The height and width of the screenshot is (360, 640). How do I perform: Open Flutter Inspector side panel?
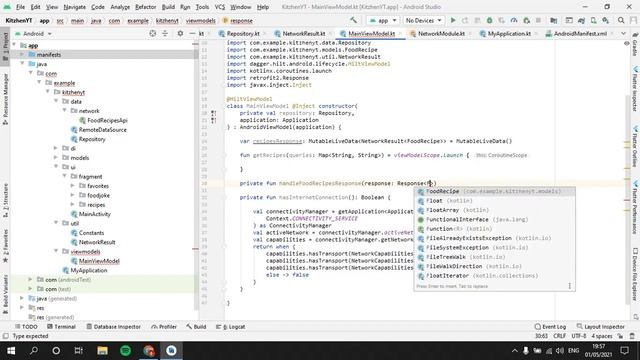point(635,90)
